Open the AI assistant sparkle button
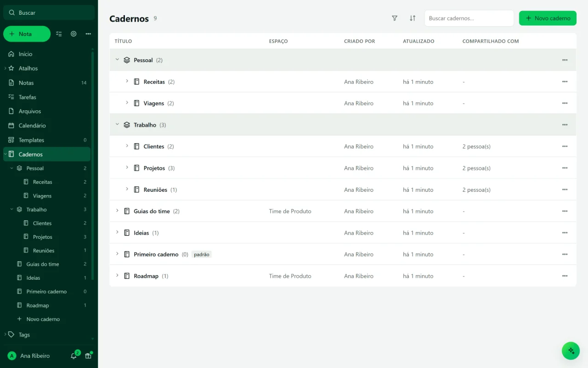Screen dimensions: 588x368 [x=571, y=351]
